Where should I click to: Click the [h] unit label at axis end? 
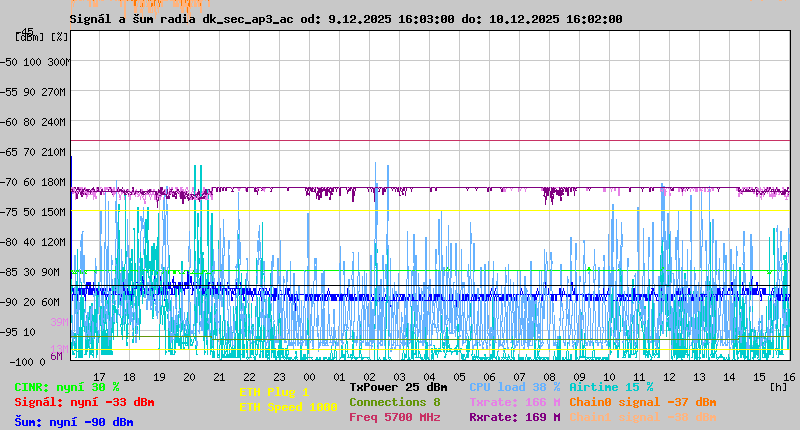coord(779,387)
